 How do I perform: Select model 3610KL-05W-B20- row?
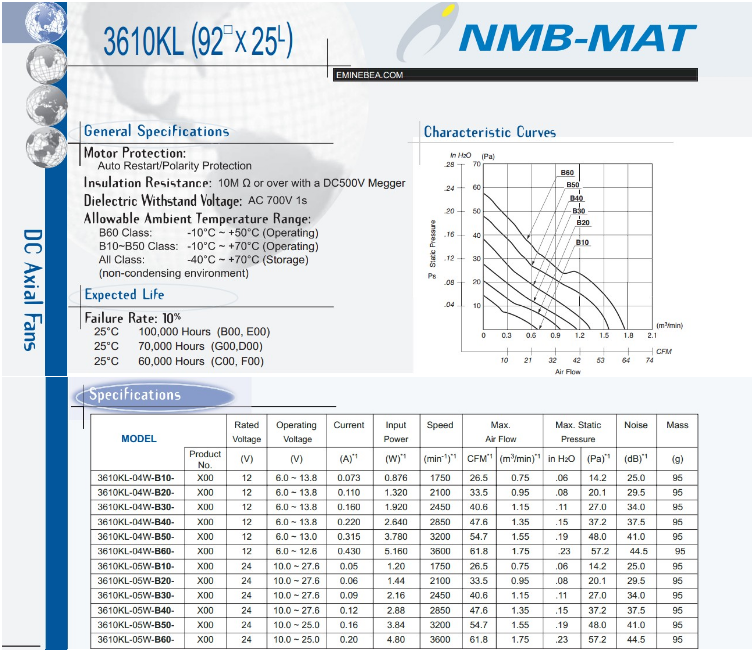(394, 581)
